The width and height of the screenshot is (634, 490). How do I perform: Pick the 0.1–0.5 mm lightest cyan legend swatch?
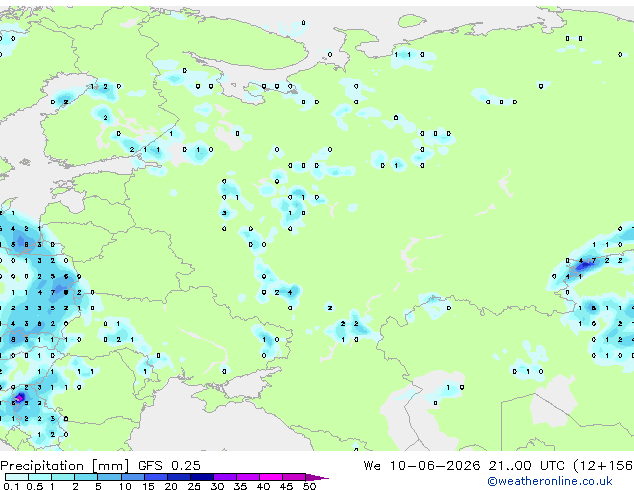17,477
